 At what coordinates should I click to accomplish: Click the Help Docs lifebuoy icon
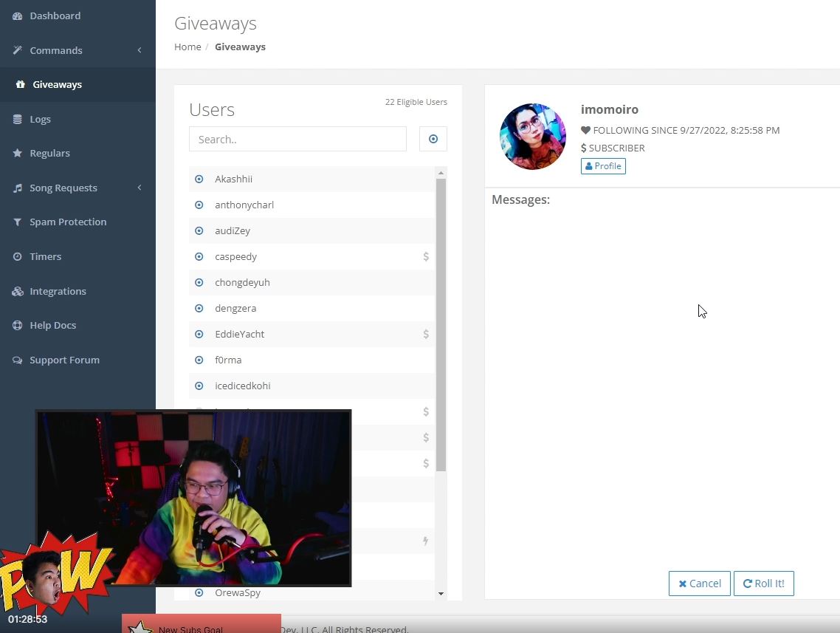click(x=18, y=325)
